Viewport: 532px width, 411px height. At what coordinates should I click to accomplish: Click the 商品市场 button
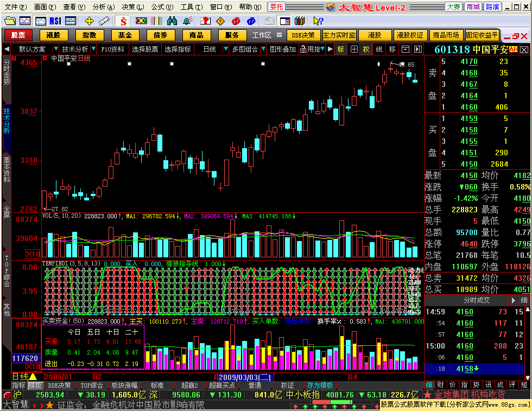(x=446, y=35)
